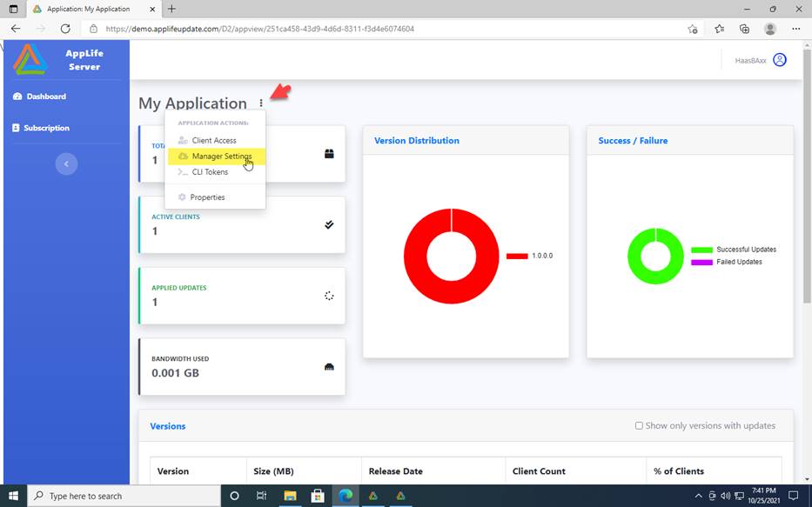Viewport: 812px width, 507px height.
Task: Open the Subscription sidebar item
Action: pyautogui.click(x=40, y=128)
